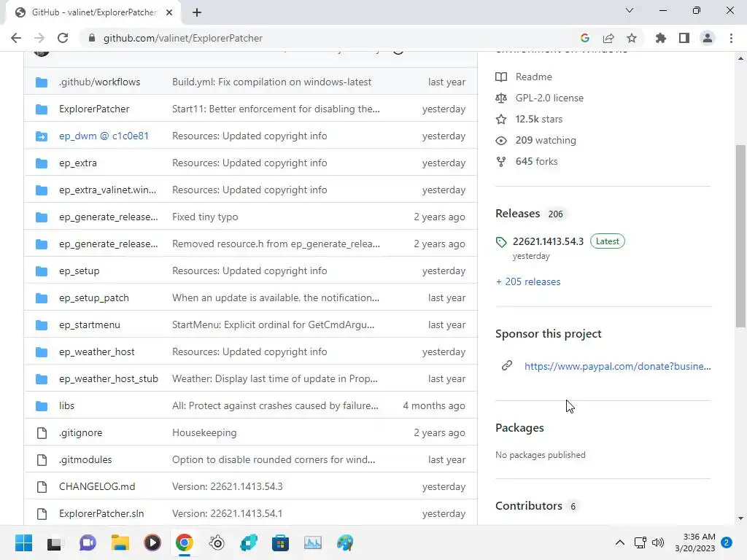View the 12.5k stars list
The image size is (747, 560).
[x=539, y=119]
